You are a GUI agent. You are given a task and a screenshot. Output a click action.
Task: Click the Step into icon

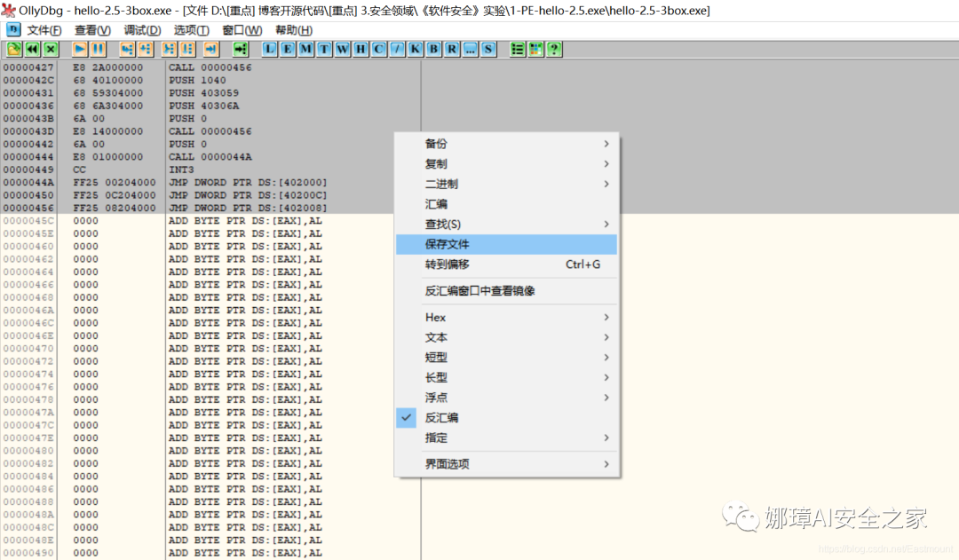click(x=127, y=50)
